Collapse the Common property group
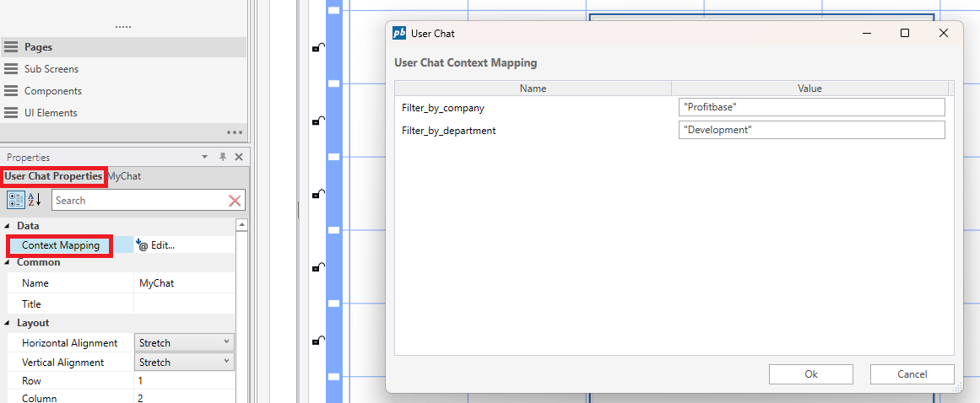 coord(7,262)
